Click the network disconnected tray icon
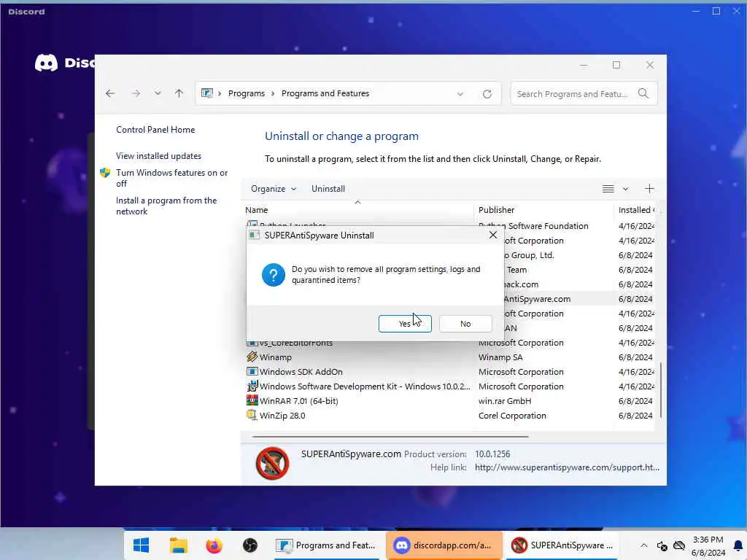This screenshot has width=747, height=560. (x=679, y=545)
